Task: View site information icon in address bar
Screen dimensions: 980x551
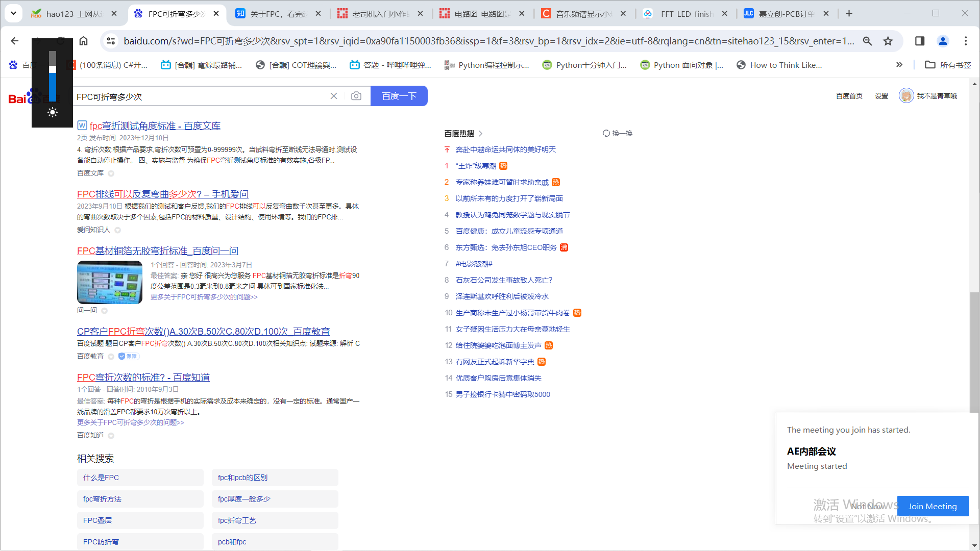Action: [111, 41]
